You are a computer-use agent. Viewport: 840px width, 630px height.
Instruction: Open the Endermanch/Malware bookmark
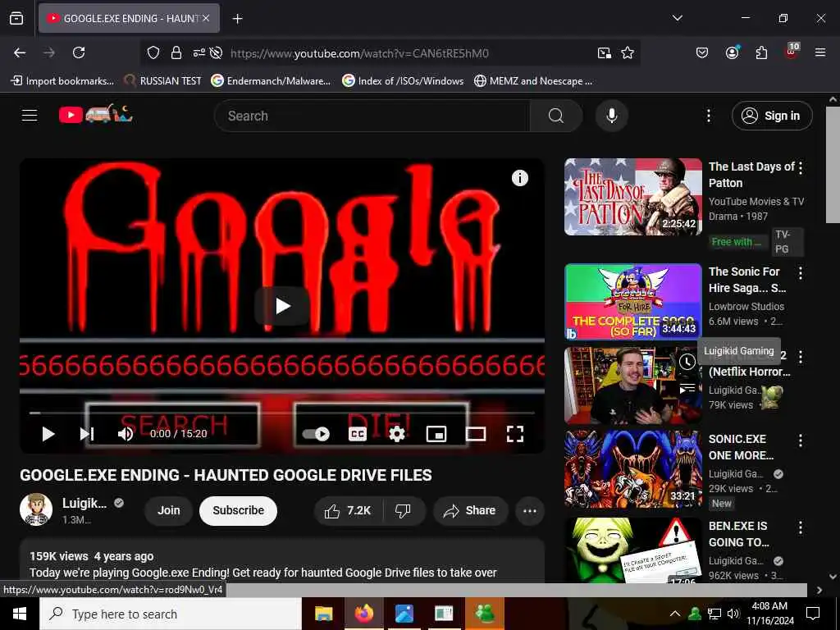coord(271,81)
